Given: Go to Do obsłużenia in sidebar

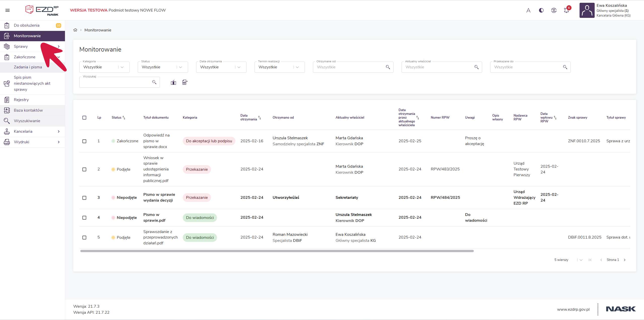Looking at the screenshot, I should pos(27,25).
